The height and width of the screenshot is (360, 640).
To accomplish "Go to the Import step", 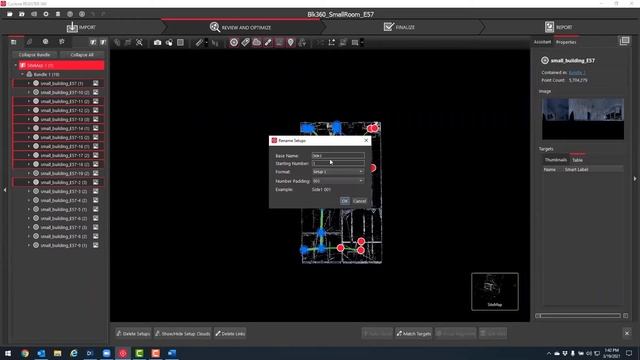I will tap(81, 27).
